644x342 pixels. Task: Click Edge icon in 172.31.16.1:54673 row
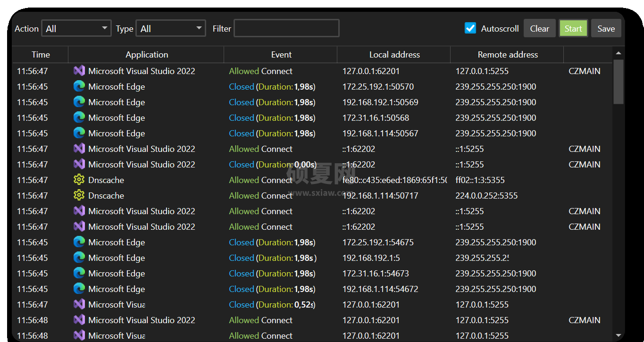pos(79,273)
